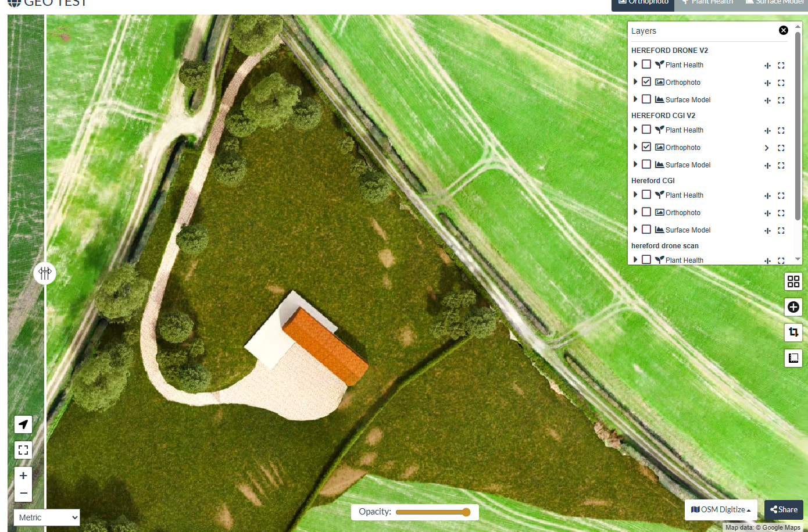
Task: Open the grid-shaped basemap button
Action: click(x=793, y=282)
